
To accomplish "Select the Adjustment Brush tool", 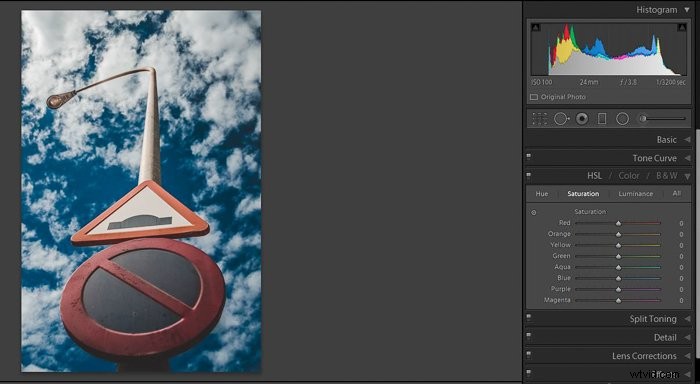I will 662,119.
